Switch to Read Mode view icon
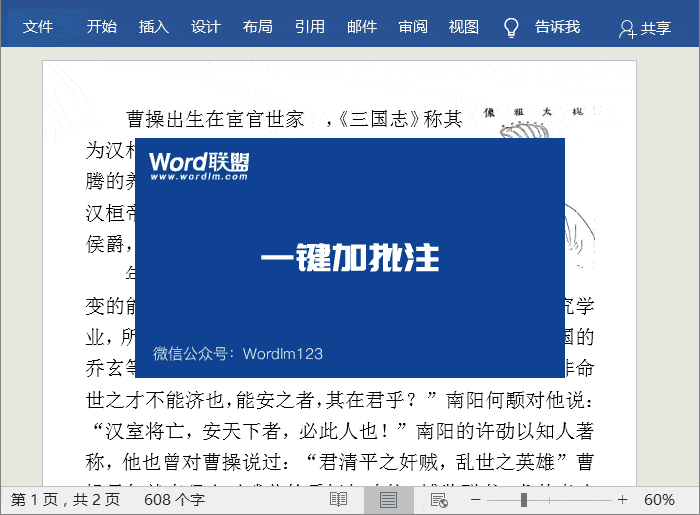Screen dimensions: 700x515 338,499
